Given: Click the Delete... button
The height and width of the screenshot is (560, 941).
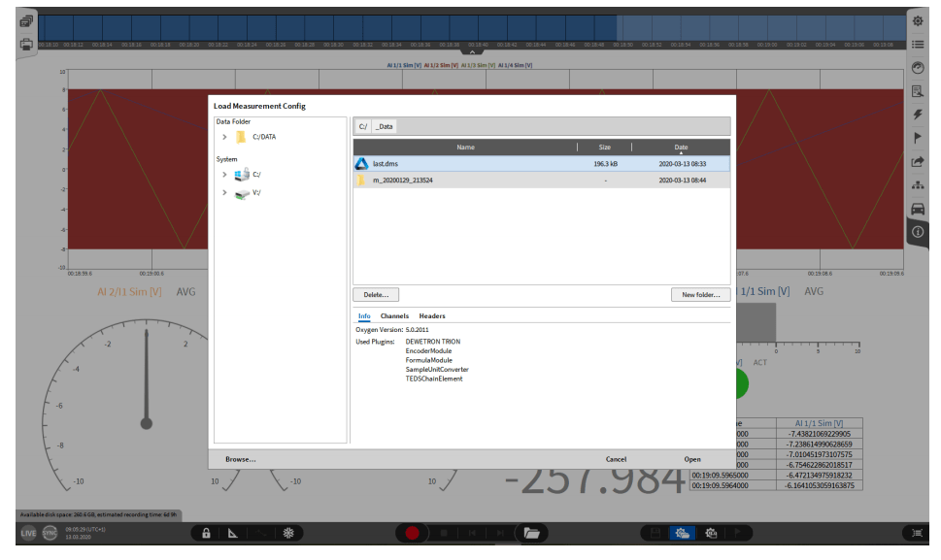Looking at the screenshot, I should tap(376, 294).
